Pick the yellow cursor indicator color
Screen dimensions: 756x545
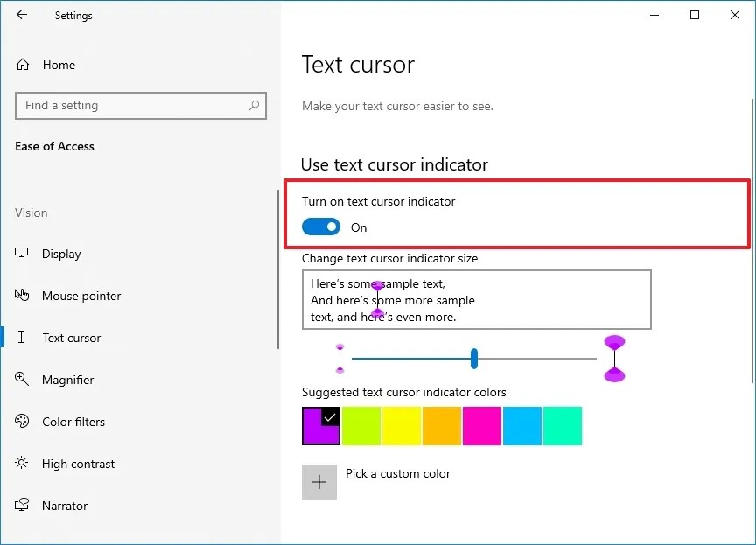(402, 426)
